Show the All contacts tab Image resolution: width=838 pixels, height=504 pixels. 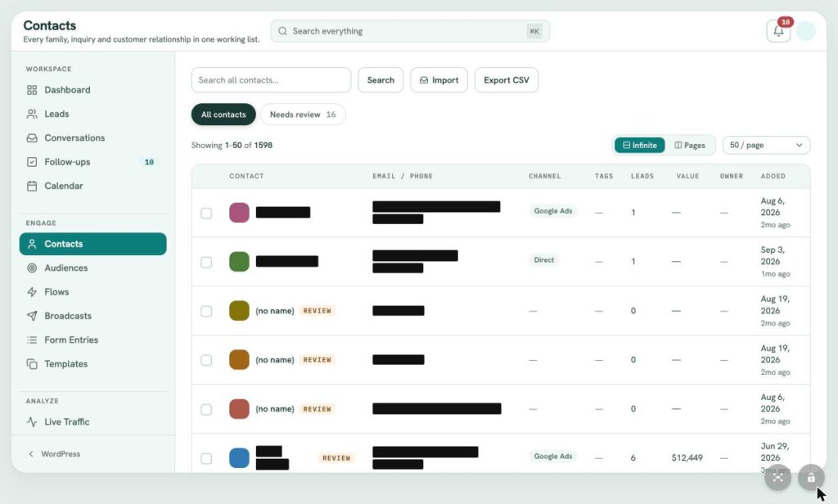pos(223,115)
